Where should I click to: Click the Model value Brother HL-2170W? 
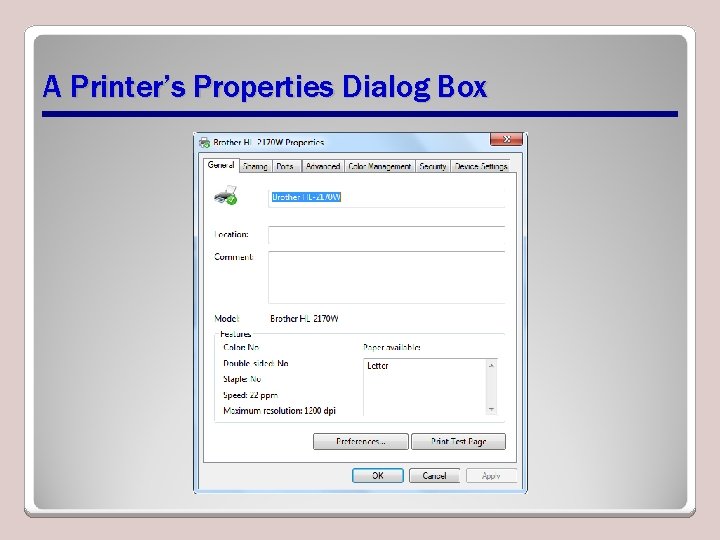(304, 319)
